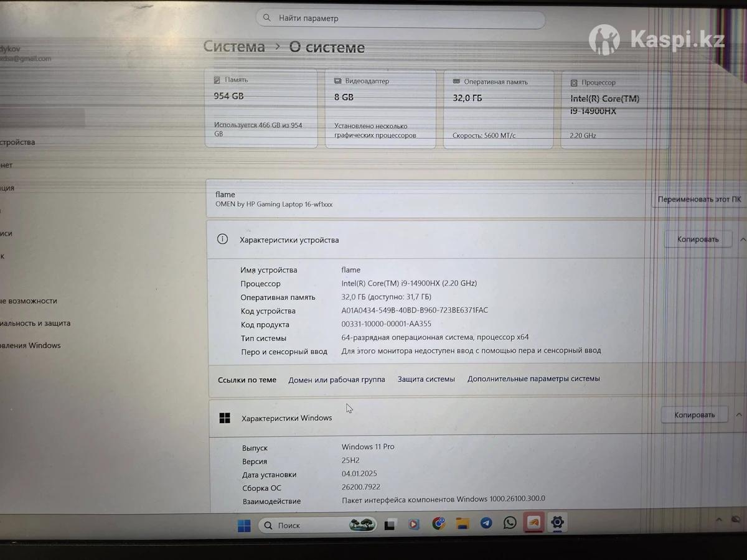The height and width of the screenshot is (560, 747).
Task: Open Защита системы link
Action: (426, 379)
